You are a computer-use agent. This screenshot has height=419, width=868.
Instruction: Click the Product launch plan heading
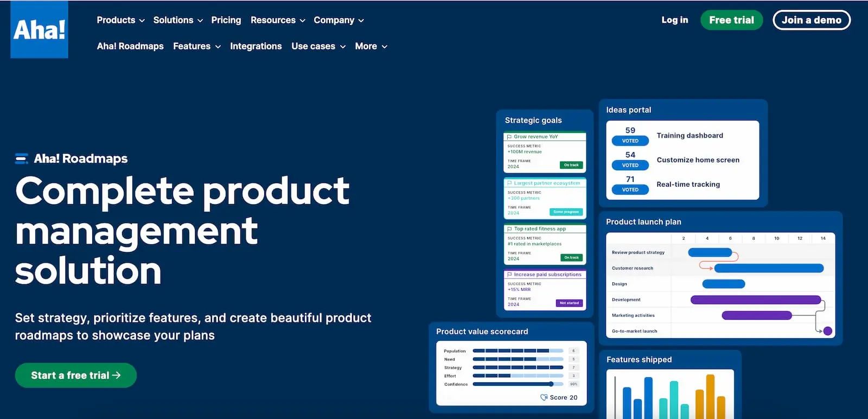[x=643, y=222]
